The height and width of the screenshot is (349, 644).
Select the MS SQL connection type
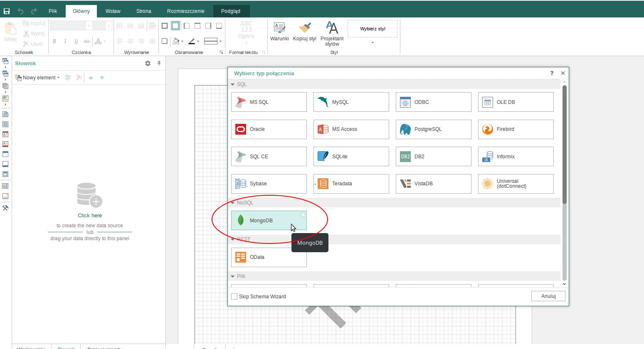269,102
